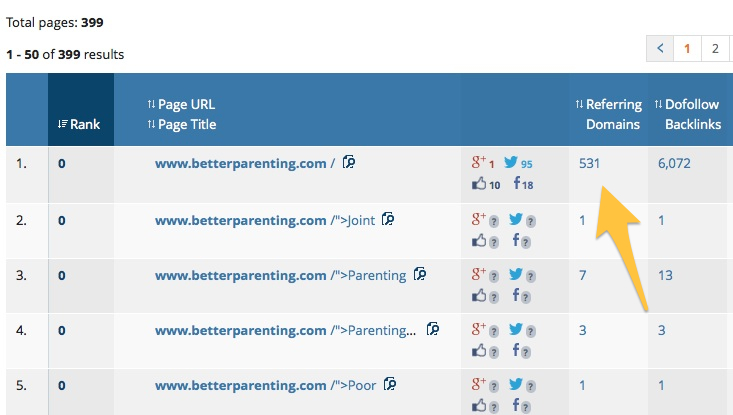Click the Facebook shares icon in row 1
This screenshot has width=733, height=415.
pos(517,184)
